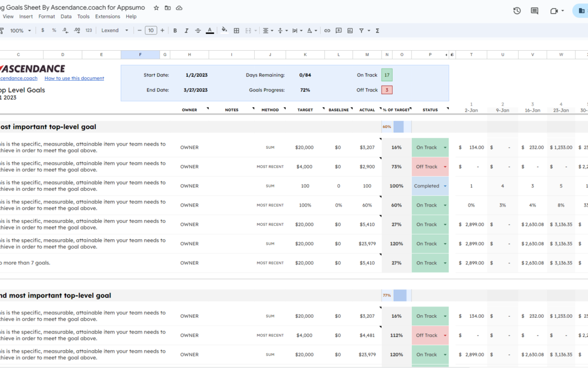Open the Lexend font dropdown

(x=114, y=31)
